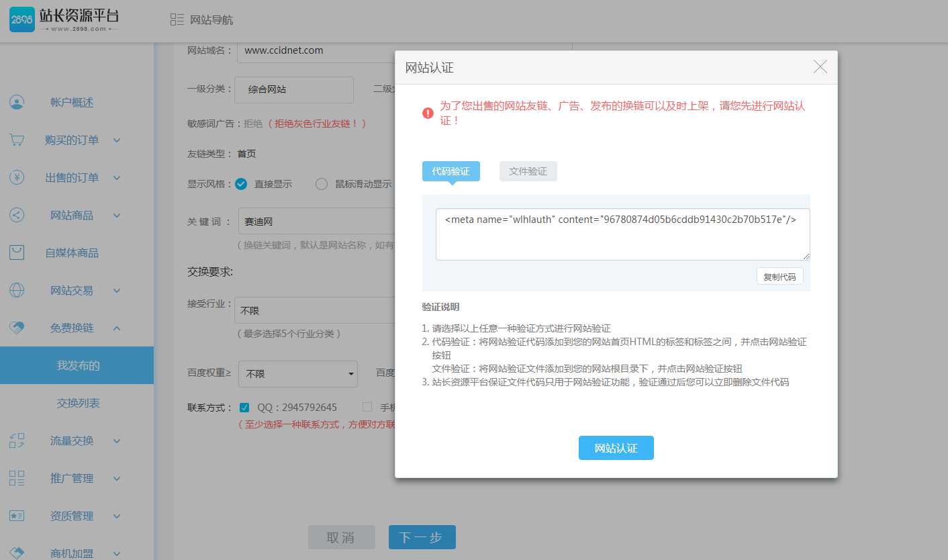Click the blue 网站认证 submit button

click(x=616, y=448)
